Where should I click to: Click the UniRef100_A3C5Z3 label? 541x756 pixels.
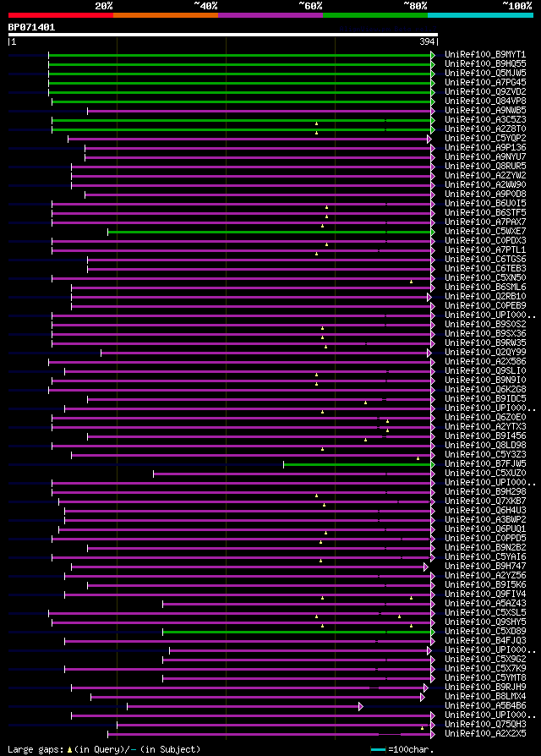485,120
